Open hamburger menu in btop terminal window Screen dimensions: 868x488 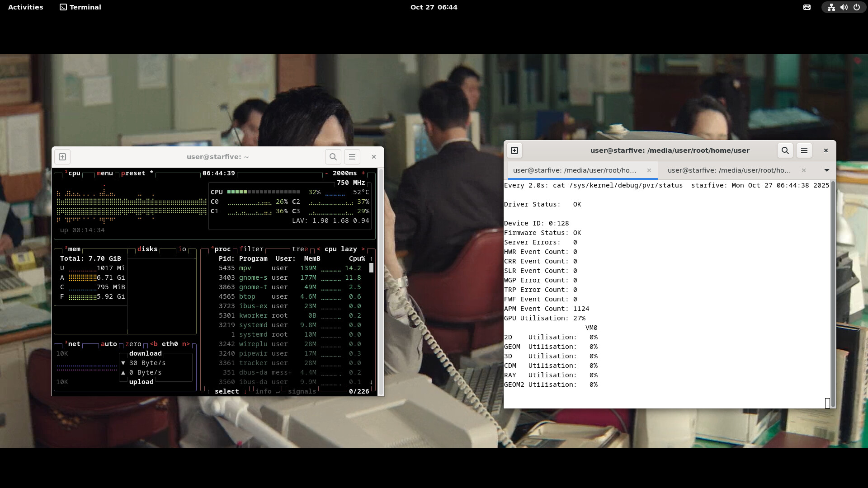coord(352,157)
